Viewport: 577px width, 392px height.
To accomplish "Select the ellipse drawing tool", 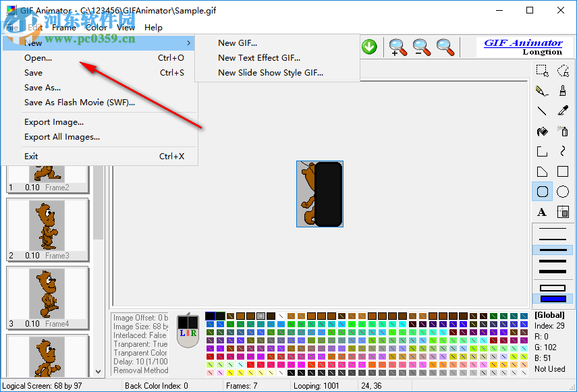I will coord(562,192).
